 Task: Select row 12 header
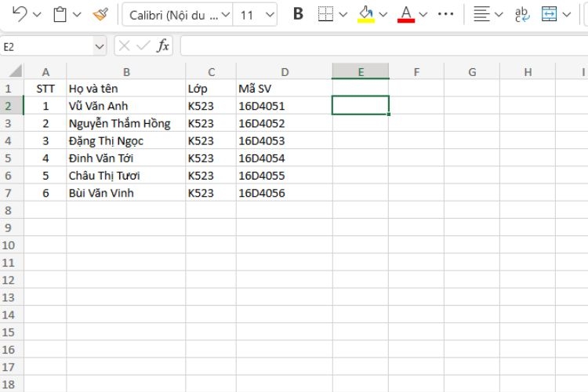[12, 280]
